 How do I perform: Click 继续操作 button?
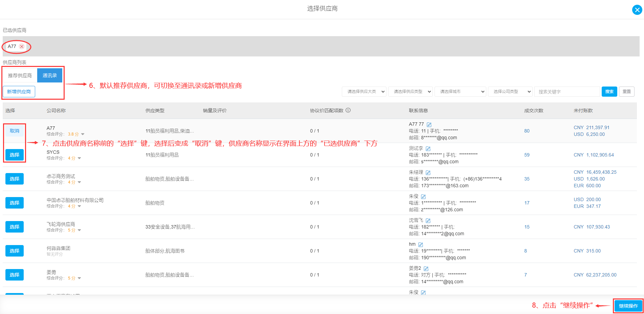click(628, 306)
